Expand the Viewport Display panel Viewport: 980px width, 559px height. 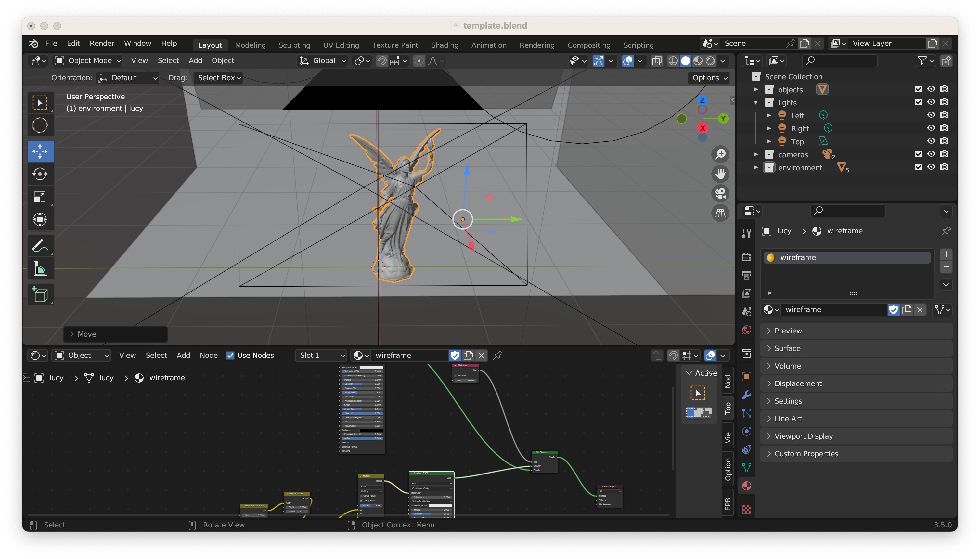click(x=856, y=436)
